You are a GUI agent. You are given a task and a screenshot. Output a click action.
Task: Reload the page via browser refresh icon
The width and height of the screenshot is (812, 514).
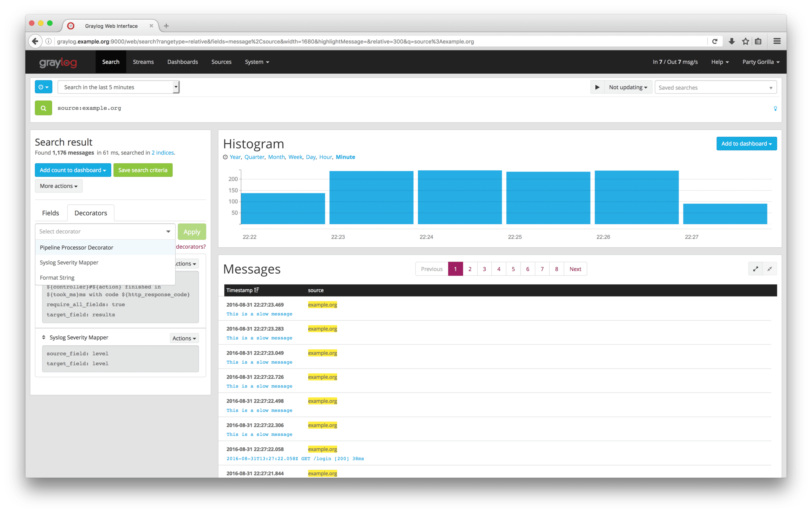715,42
